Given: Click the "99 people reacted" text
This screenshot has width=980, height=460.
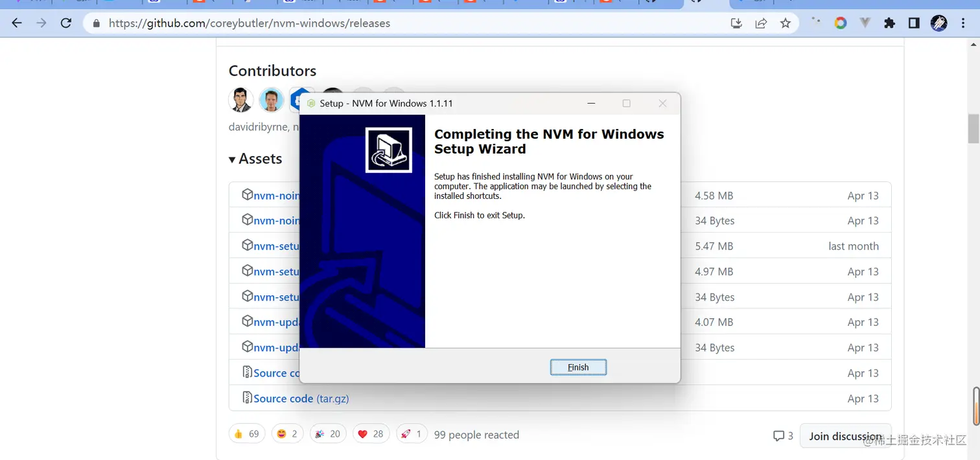Looking at the screenshot, I should click(x=476, y=435).
